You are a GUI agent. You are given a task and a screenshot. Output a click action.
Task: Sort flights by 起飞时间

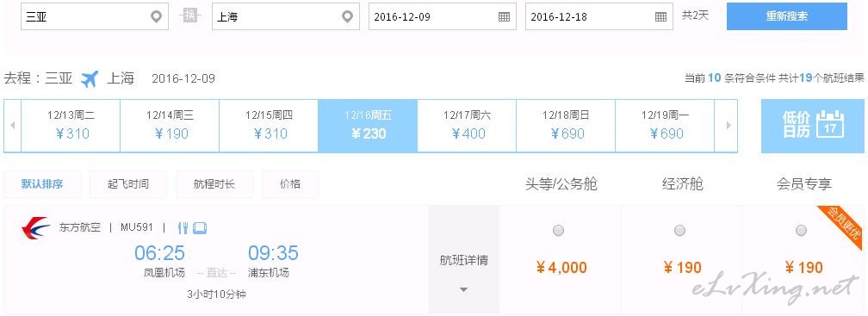128,184
